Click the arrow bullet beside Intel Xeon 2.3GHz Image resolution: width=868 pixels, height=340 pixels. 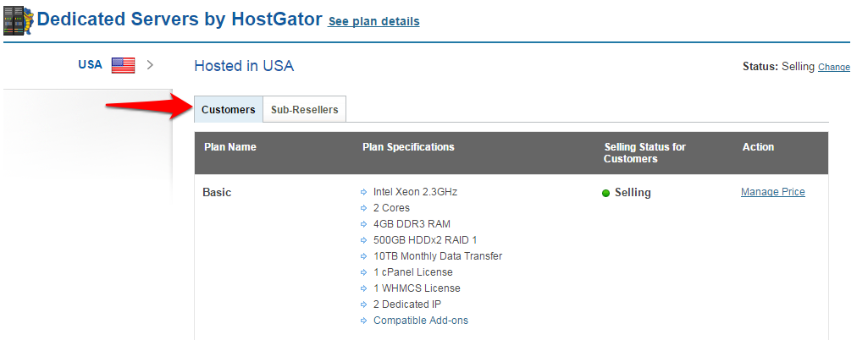pyautogui.click(x=363, y=192)
